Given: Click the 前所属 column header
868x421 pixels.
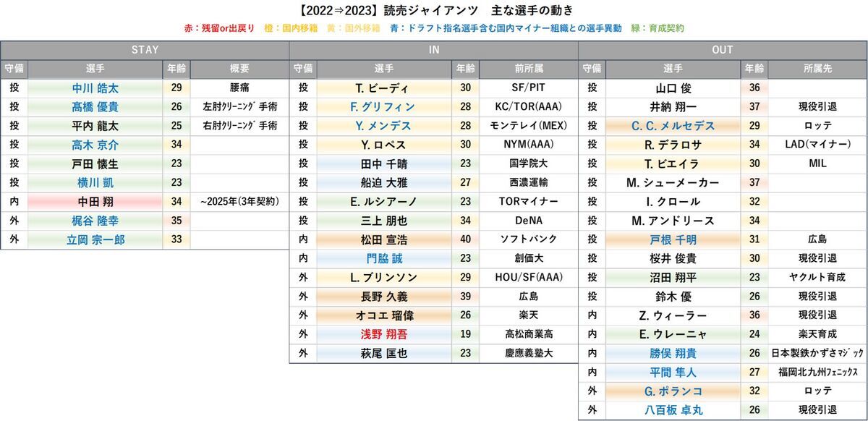Looking at the screenshot, I should [x=527, y=69].
